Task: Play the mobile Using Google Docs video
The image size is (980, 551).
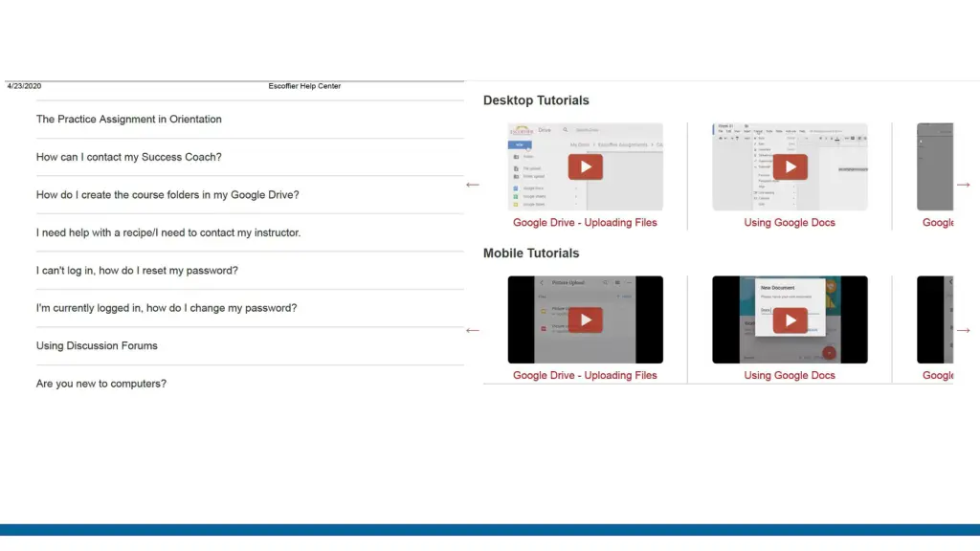Action: (x=790, y=320)
